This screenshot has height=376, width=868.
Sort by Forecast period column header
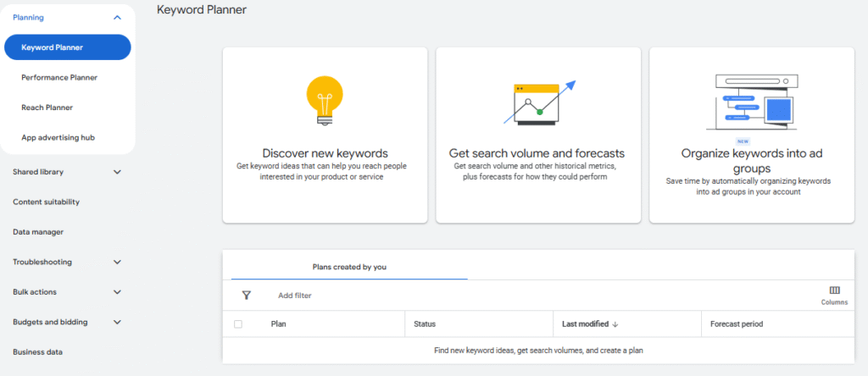[737, 324]
